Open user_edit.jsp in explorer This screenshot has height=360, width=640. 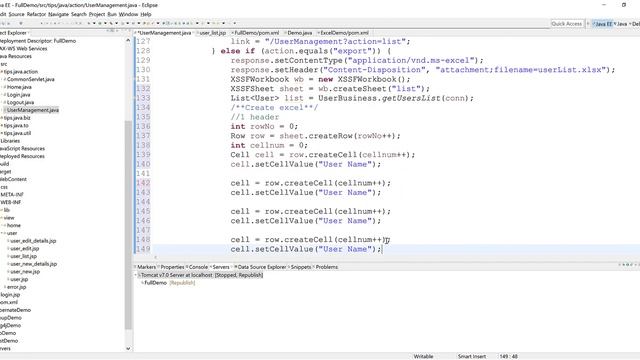point(24,249)
